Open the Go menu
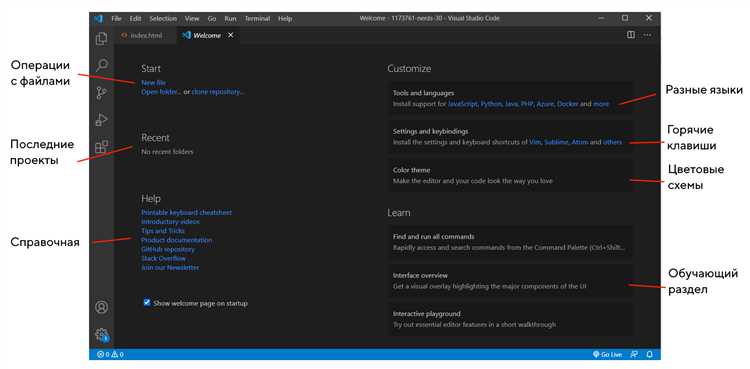Screen dimensions: 750x369 212,19
